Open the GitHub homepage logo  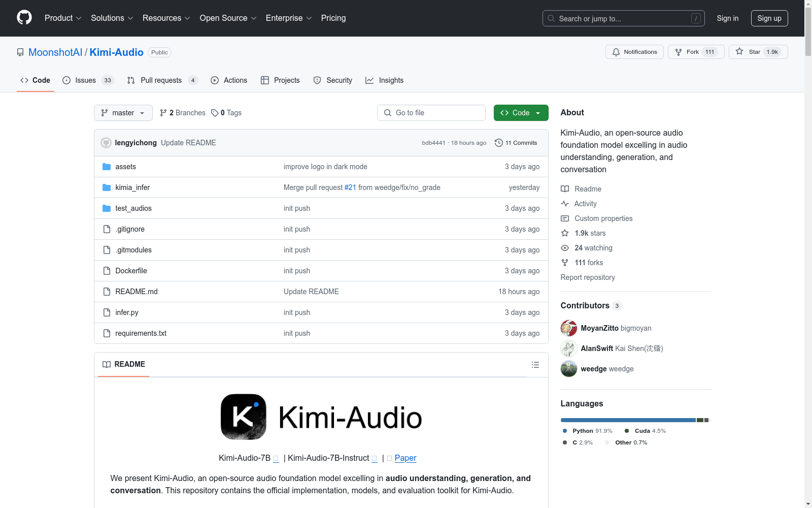(x=24, y=18)
